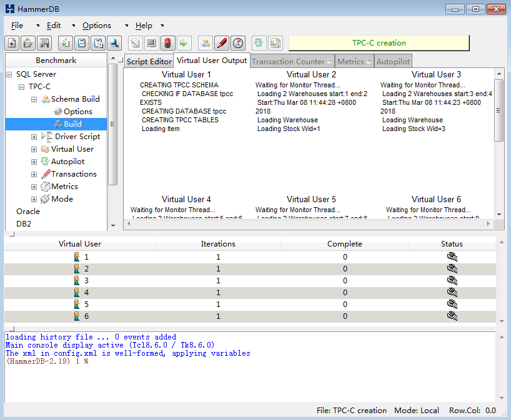The height and width of the screenshot is (420, 511).
Task: Click the schema build cubes toolbar icon
Action: coord(206,43)
